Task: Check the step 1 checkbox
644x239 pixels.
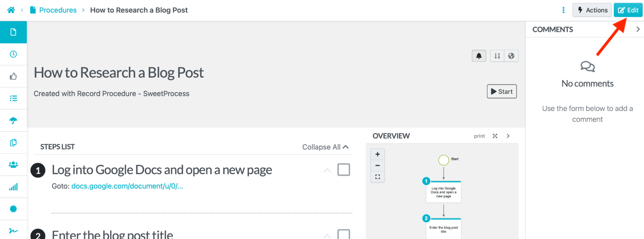Action: [x=343, y=169]
